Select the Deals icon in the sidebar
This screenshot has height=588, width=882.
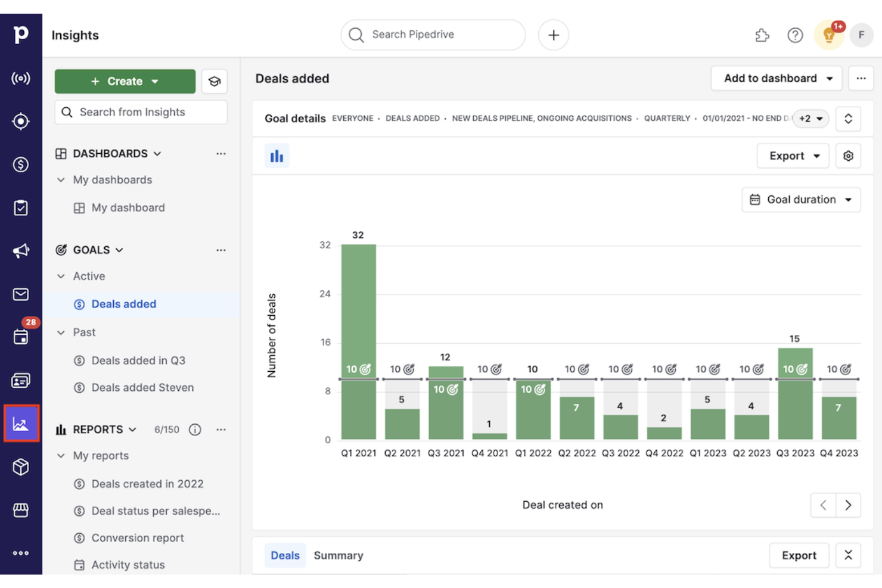21,164
